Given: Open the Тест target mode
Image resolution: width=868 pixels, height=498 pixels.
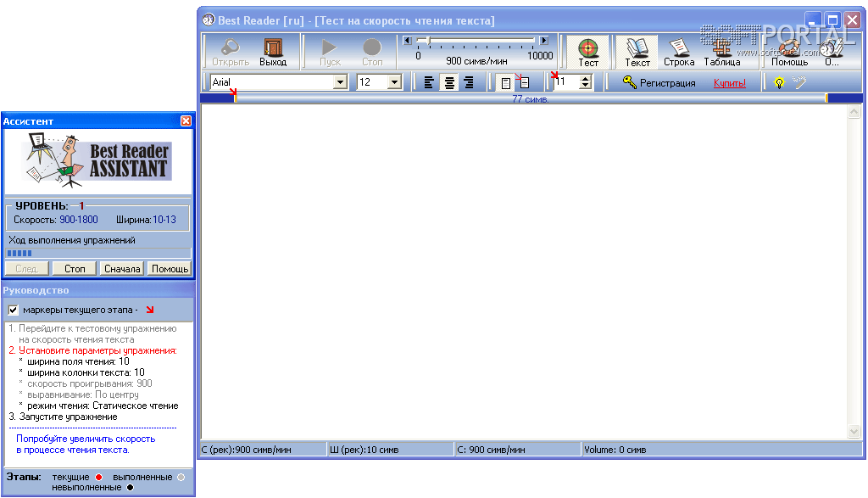Looking at the screenshot, I should point(588,52).
